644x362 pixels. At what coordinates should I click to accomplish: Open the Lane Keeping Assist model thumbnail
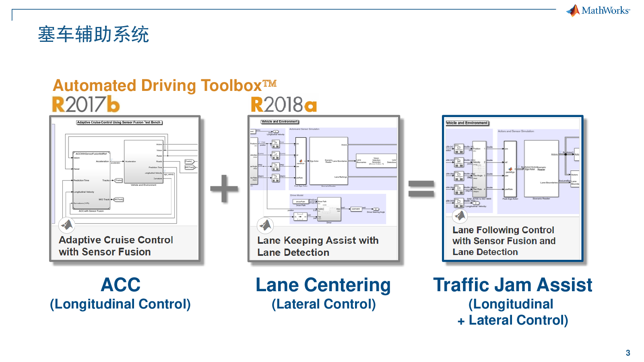point(324,171)
